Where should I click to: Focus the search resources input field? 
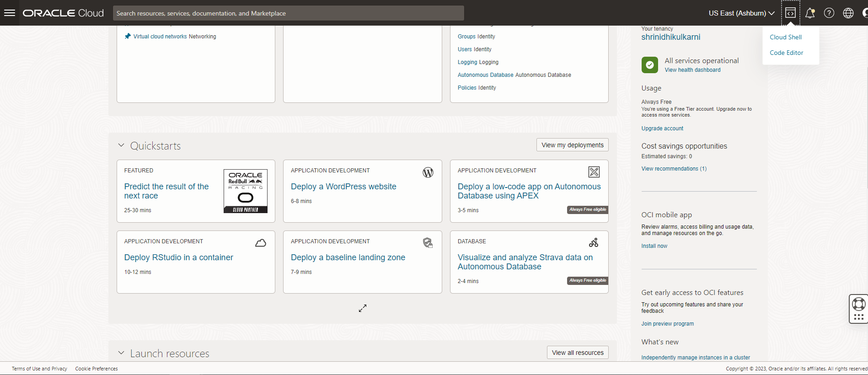(288, 13)
